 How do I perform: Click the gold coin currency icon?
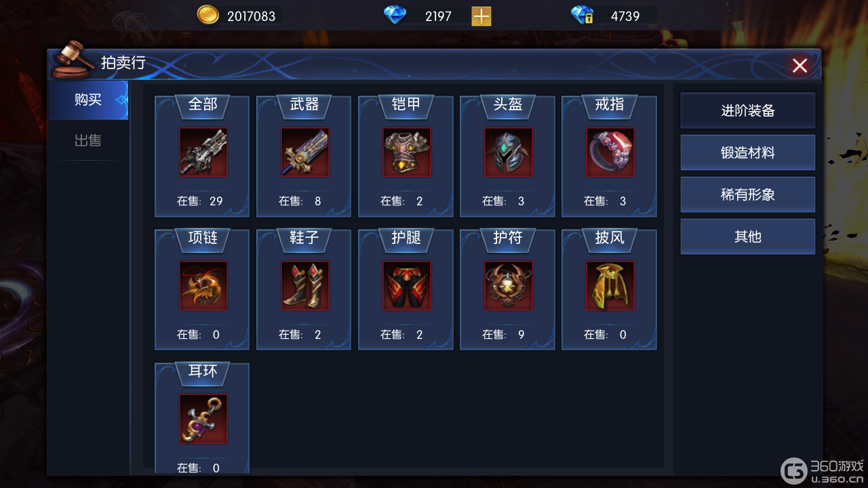pyautogui.click(x=208, y=15)
